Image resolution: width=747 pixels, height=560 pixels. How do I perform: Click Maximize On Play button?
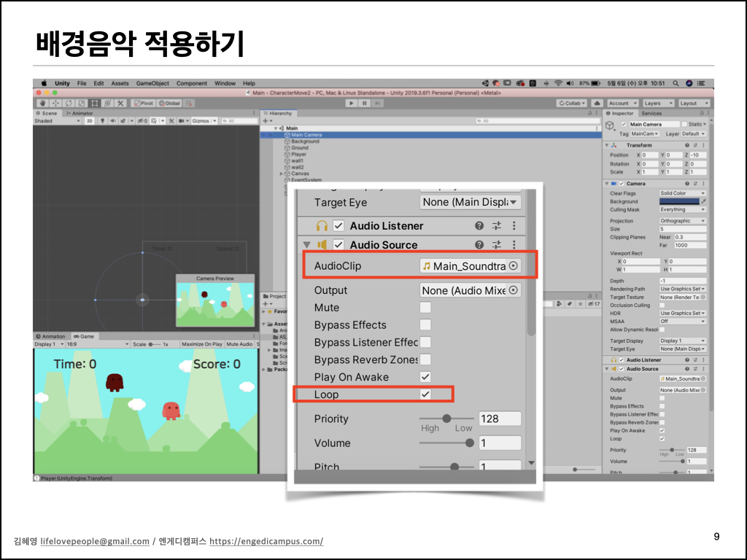pyautogui.click(x=202, y=344)
